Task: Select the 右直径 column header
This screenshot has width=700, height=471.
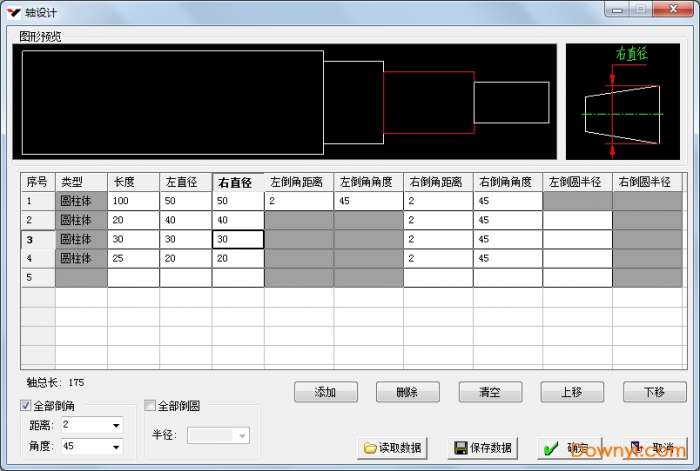Action: point(238,182)
